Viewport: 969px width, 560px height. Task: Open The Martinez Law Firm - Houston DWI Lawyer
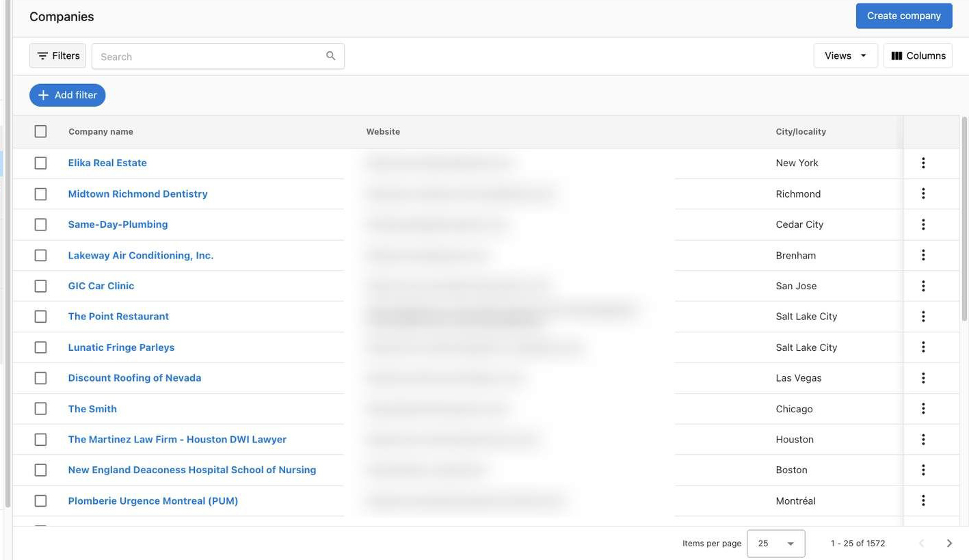pyautogui.click(x=177, y=440)
